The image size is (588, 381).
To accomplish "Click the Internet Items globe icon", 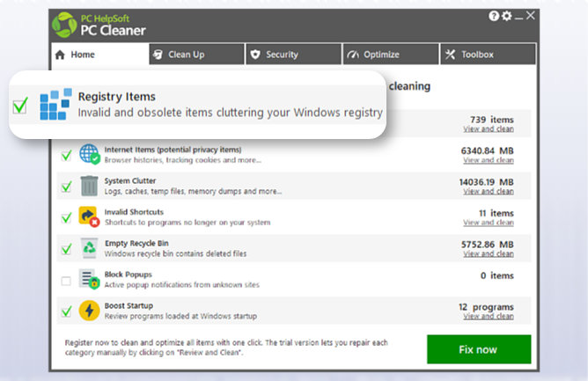I will [90, 155].
